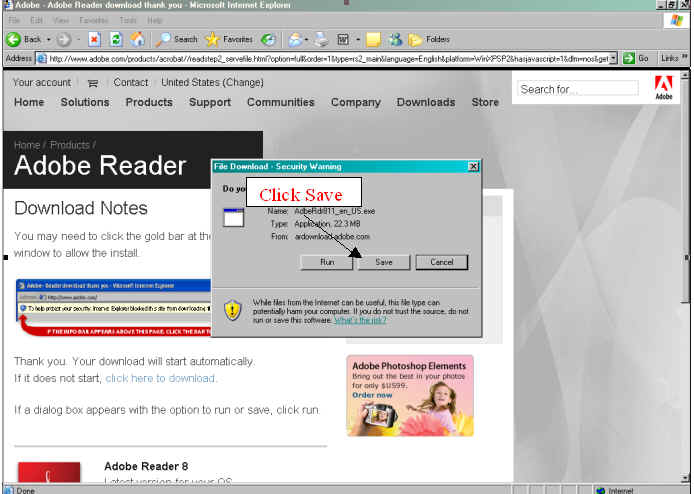Open Search from the browser toolbar
Screen dimensions: 694x494
[x=177, y=40]
